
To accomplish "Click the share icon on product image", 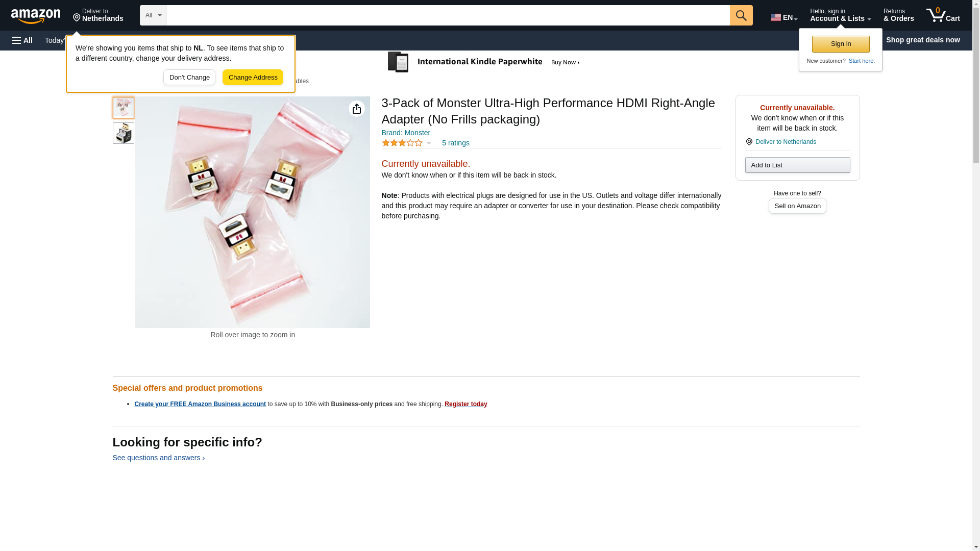I will (356, 109).
